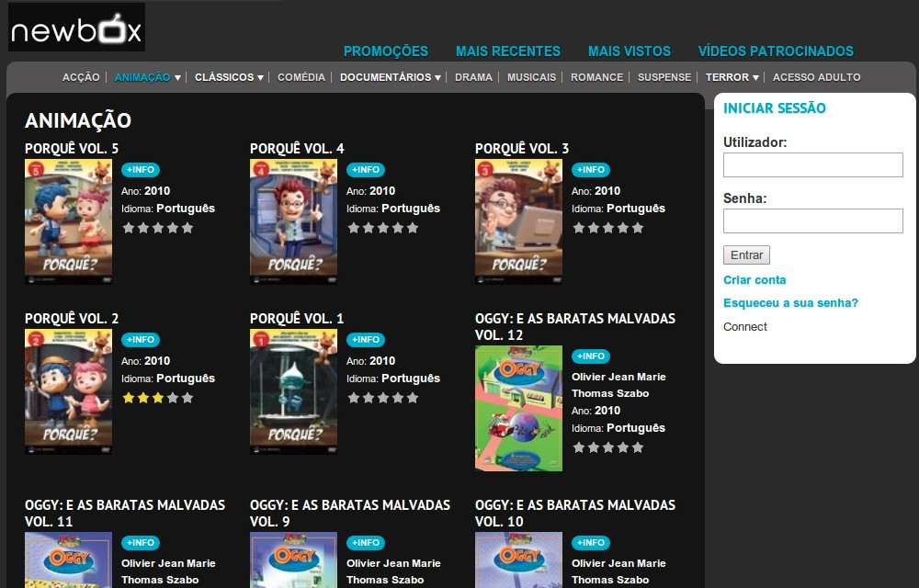Follow the Criar conta link
The height and width of the screenshot is (588, 919).
754,280
